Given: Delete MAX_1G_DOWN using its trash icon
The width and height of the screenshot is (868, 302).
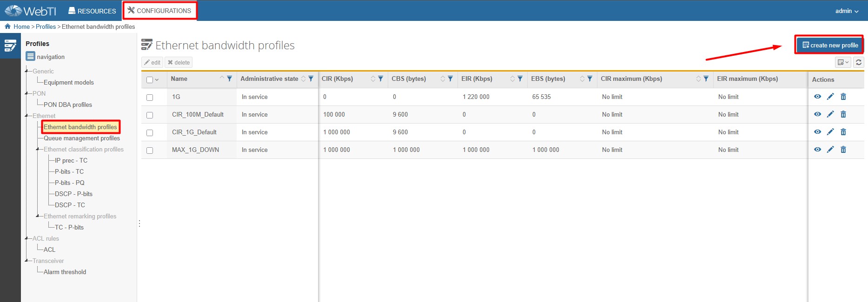Looking at the screenshot, I should pyautogui.click(x=843, y=150).
